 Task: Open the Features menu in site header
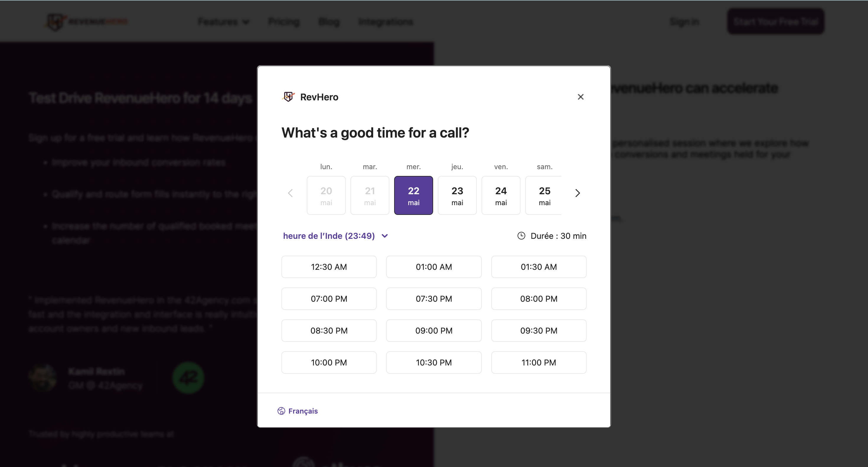(223, 22)
